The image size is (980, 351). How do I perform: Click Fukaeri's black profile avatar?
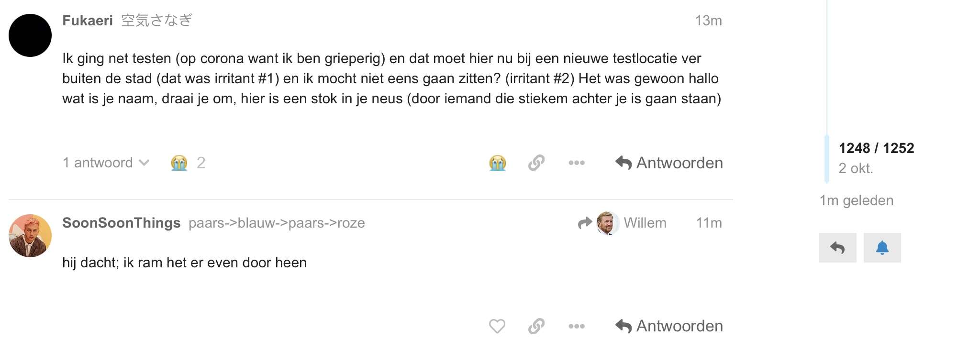(x=30, y=35)
